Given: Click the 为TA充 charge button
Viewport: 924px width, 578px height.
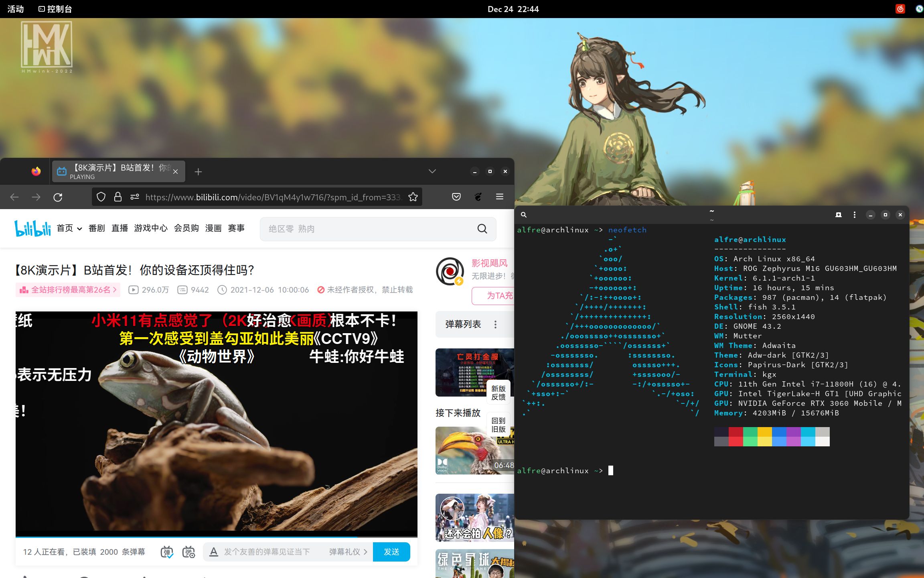Looking at the screenshot, I should (x=493, y=296).
